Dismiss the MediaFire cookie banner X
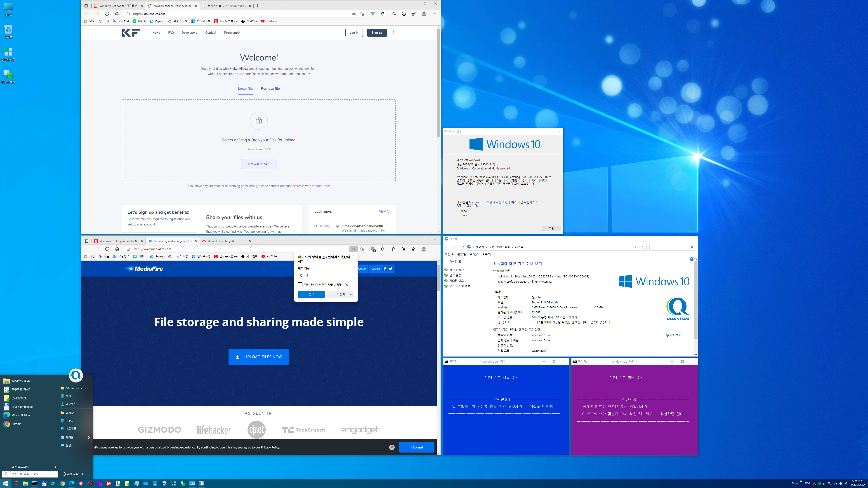The width and height of the screenshot is (868, 488). click(x=392, y=447)
